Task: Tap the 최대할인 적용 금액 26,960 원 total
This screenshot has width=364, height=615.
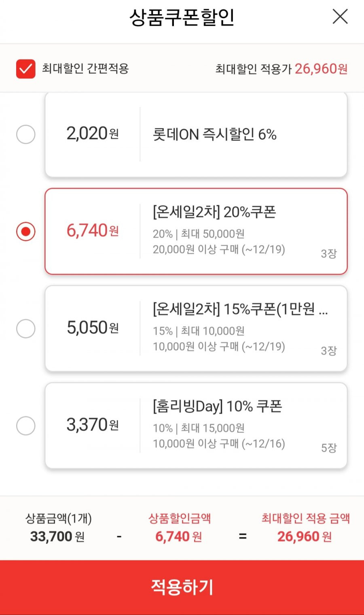Action: coord(305,528)
